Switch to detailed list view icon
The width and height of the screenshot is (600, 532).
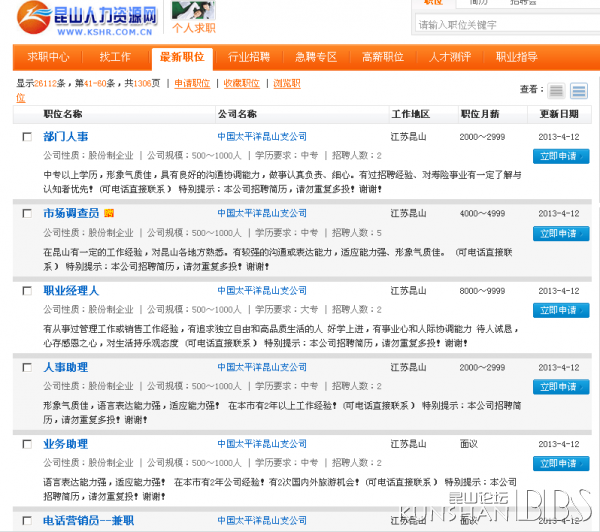click(x=579, y=91)
